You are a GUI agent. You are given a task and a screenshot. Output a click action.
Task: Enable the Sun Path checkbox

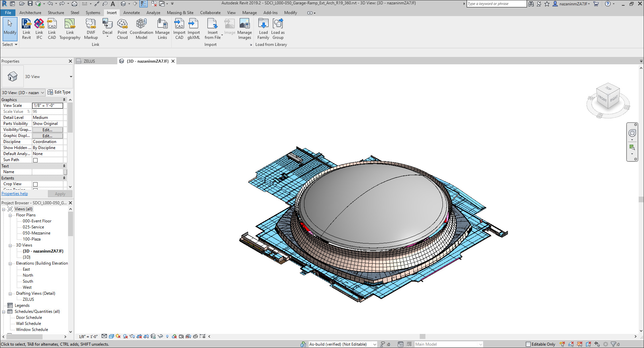tap(35, 160)
